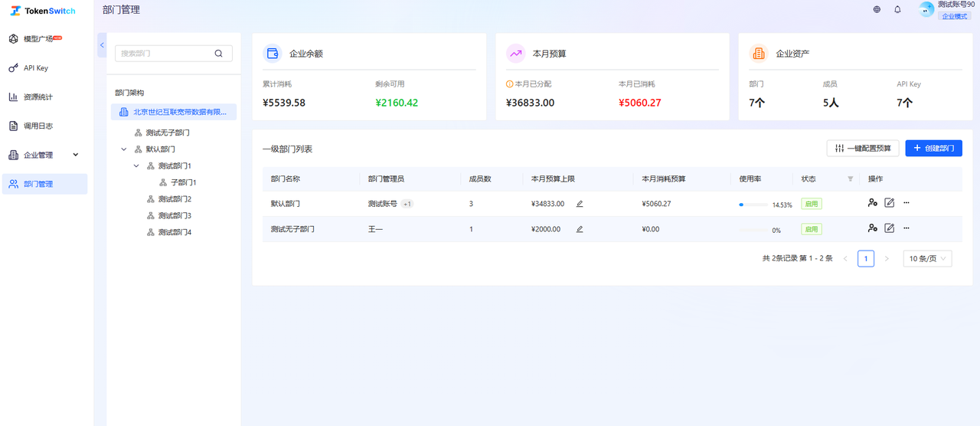Go to page 1 in pagination
The width and height of the screenshot is (980, 426).
tap(866, 259)
